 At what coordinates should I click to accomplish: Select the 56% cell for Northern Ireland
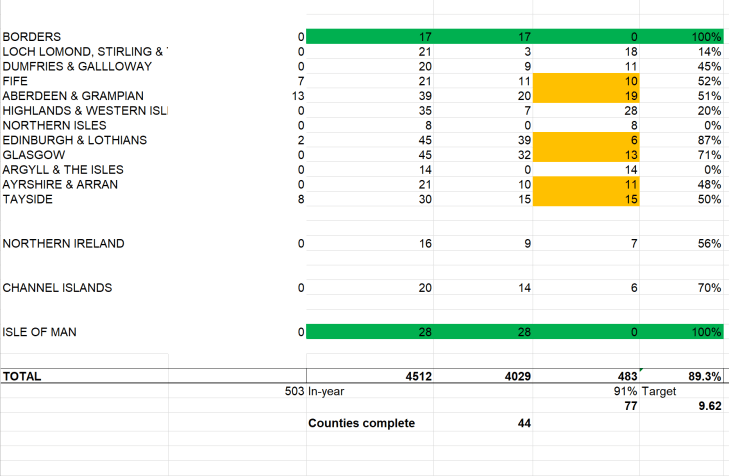(x=689, y=244)
